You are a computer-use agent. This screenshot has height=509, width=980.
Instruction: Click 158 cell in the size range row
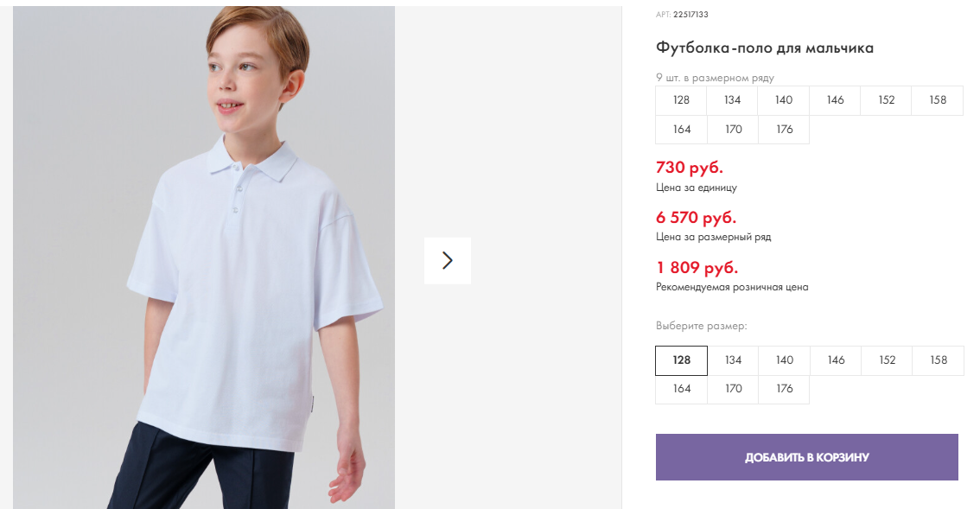[x=938, y=100]
